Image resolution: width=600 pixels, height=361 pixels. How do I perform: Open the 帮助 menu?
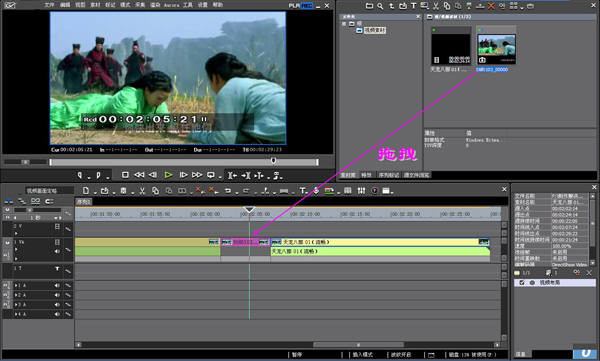[217, 5]
